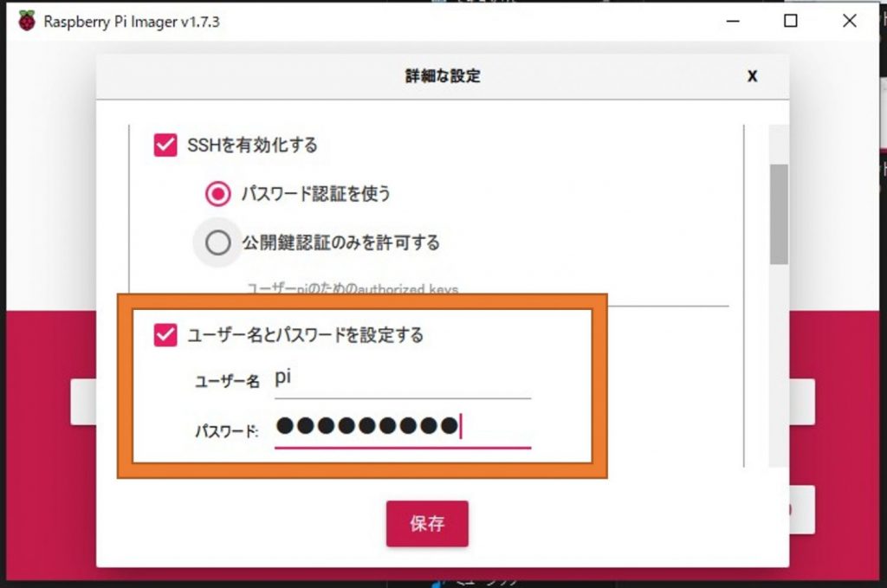Toggle the SSHを有効化する checkbox
Image resolution: width=887 pixels, height=588 pixels.
165,145
